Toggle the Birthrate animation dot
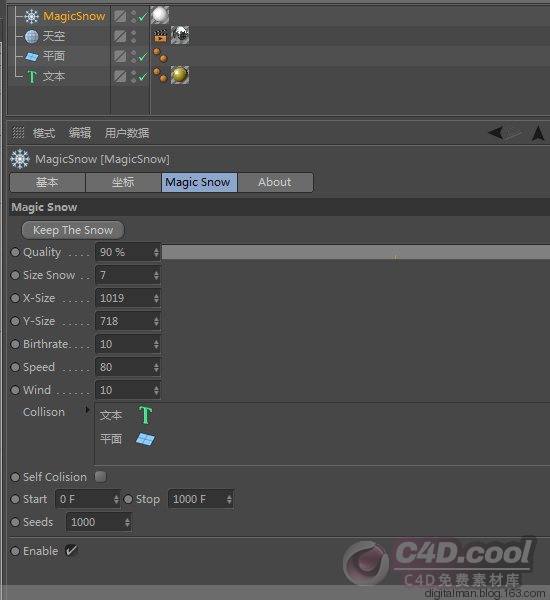550x600 pixels. pyautogui.click(x=15, y=344)
